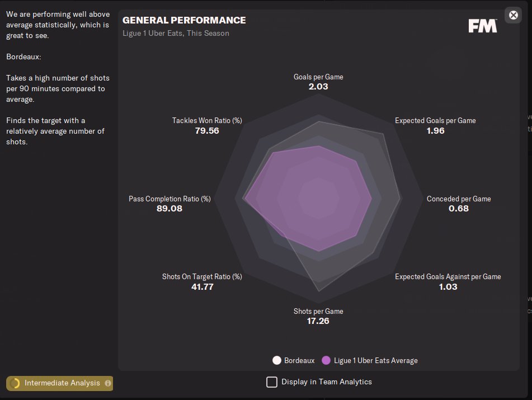Click the Ligue 1 Uber Eats Average legend text
This screenshot has height=400, width=532.
(x=375, y=360)
